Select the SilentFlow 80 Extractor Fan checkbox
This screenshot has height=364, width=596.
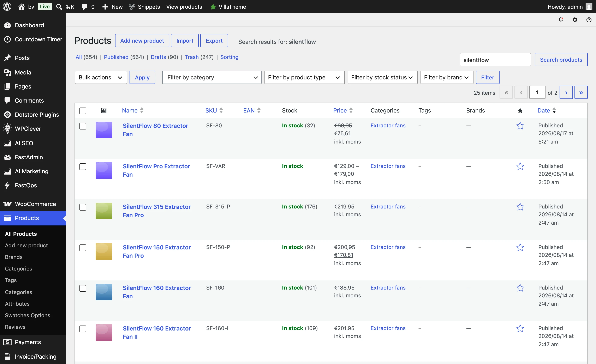[x=83, y=126]
